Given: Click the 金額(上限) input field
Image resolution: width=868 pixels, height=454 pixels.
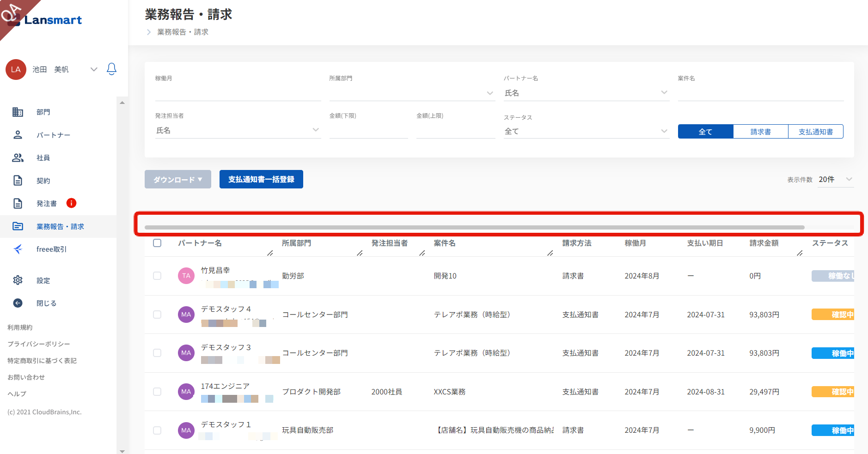Looking at the screenshot, I should [455, 131].
